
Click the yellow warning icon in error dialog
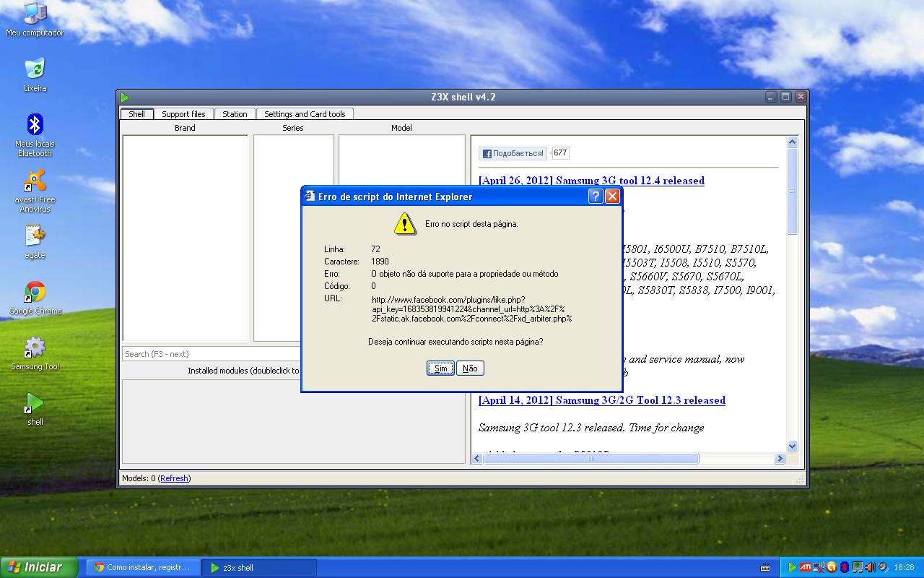(405, 224)
